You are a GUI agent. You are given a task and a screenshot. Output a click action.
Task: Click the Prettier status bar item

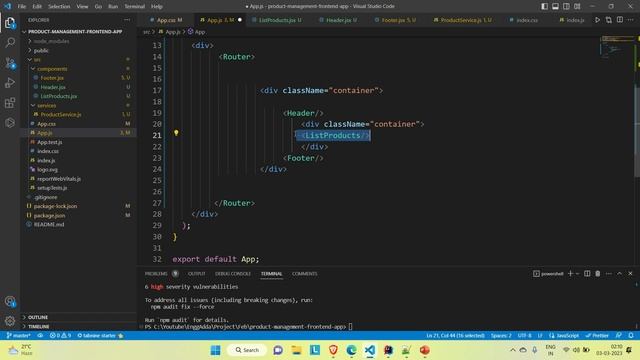click(597, 336)
